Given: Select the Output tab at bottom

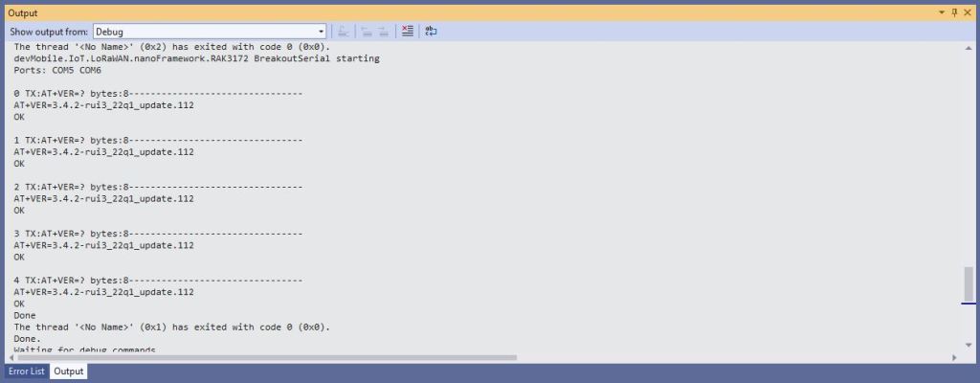Looking at the screenshot, I should coord(69,372).
